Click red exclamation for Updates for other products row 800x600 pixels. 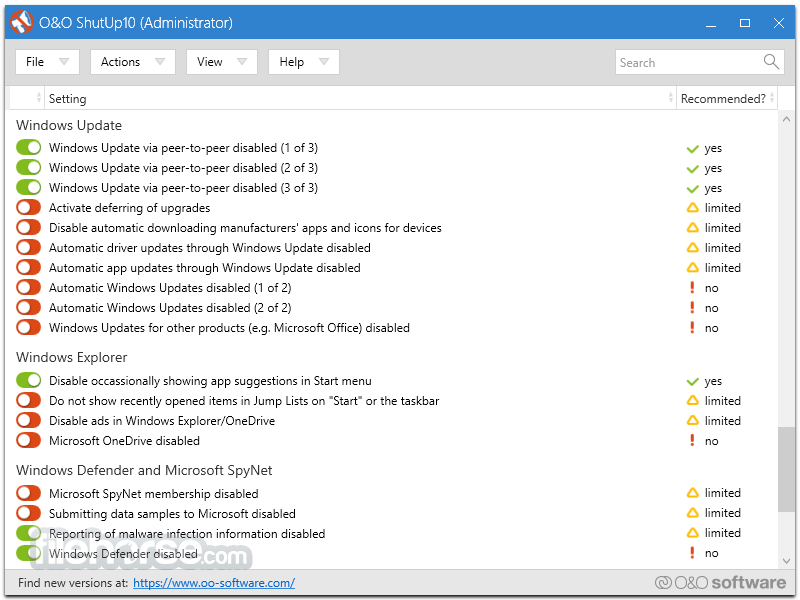coord(692,327)
